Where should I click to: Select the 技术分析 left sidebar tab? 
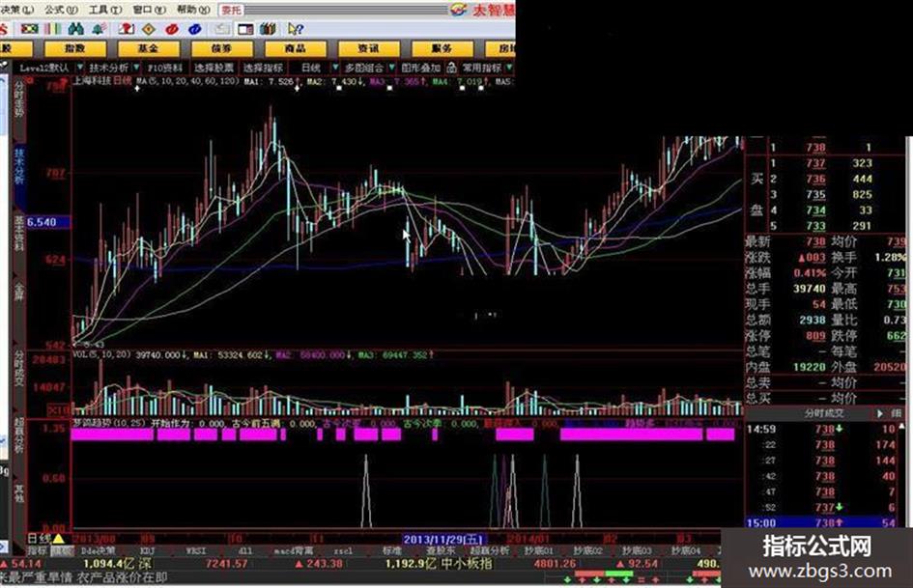coord(19,167)
